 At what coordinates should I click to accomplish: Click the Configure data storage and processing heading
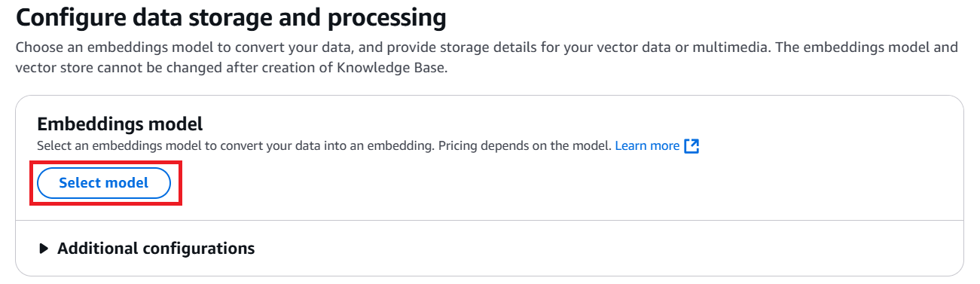click(x=231, y=17)
